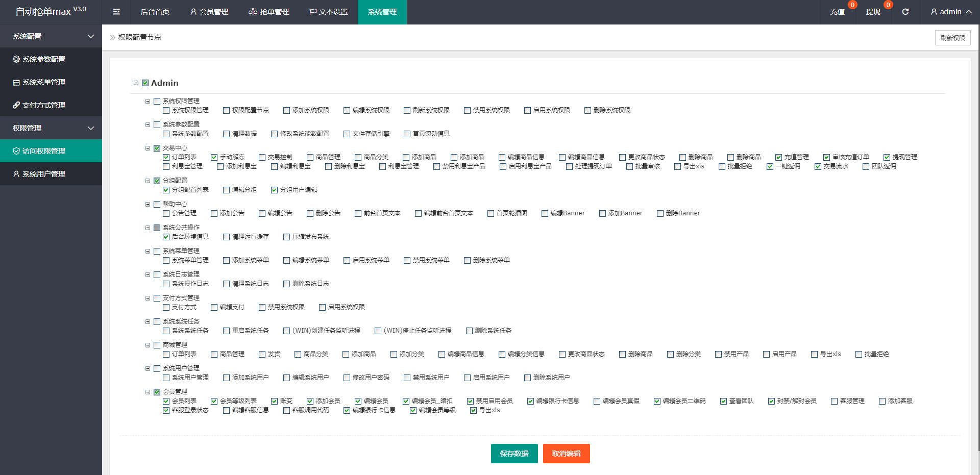The height and width of the screenshot is (475, 980).
Task: Check the 编辑Banner checkbox
Action: [x=545, y=214]
